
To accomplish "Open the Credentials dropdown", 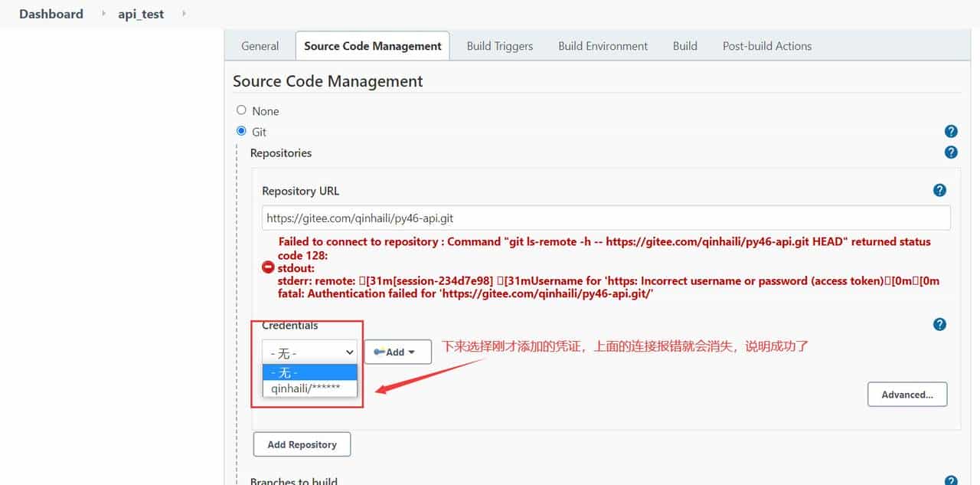I will click(x=309, y=352).
